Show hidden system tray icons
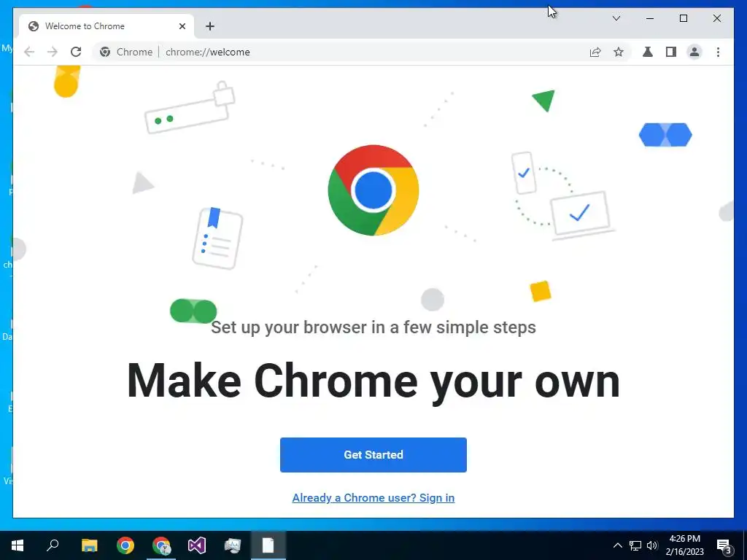 tap(617, 545)
